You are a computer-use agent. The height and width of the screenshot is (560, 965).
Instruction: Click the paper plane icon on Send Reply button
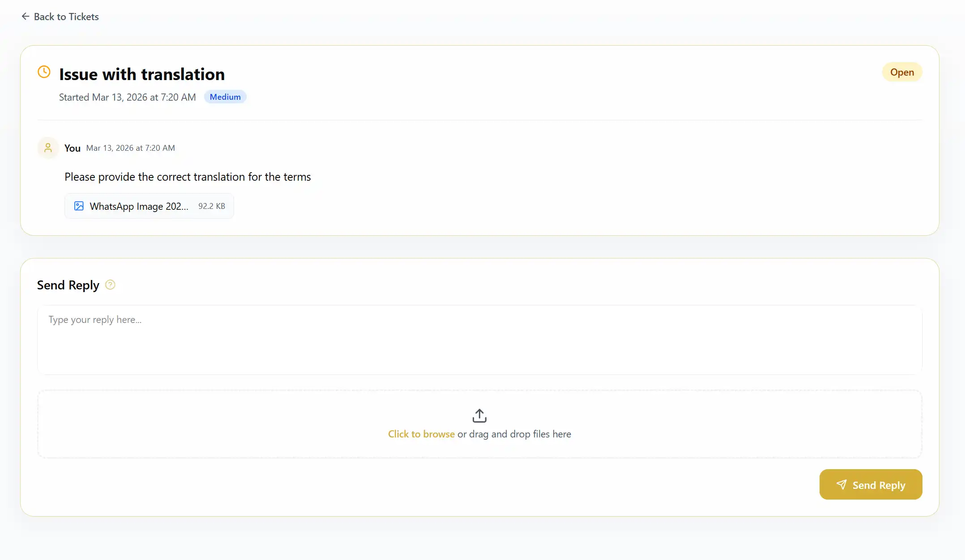[x=842, y=484]
